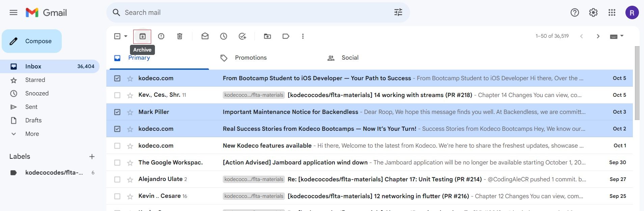Report selected emails as spam
The image size is (644, 211).
pos(161,36)
